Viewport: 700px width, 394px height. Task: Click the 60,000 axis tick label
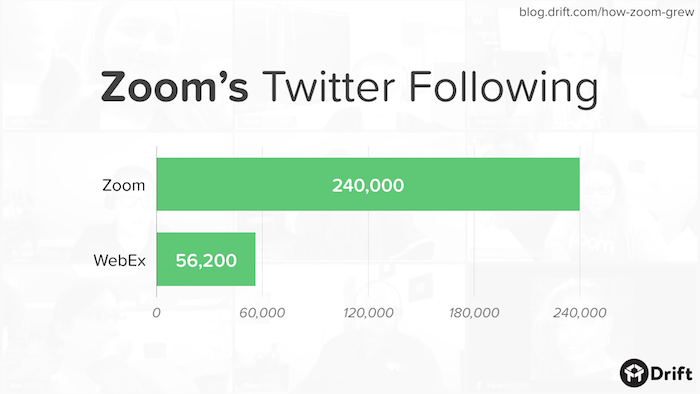pos(262,313)
